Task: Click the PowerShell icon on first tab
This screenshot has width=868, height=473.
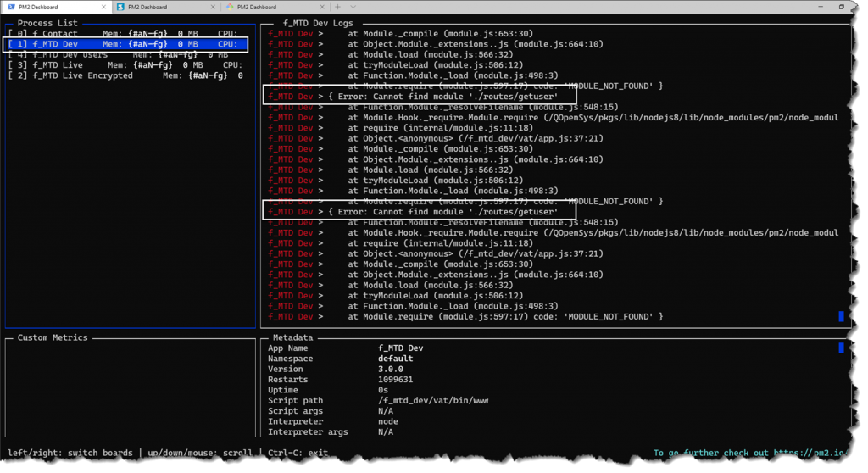Action: click(x=11, y=7)
